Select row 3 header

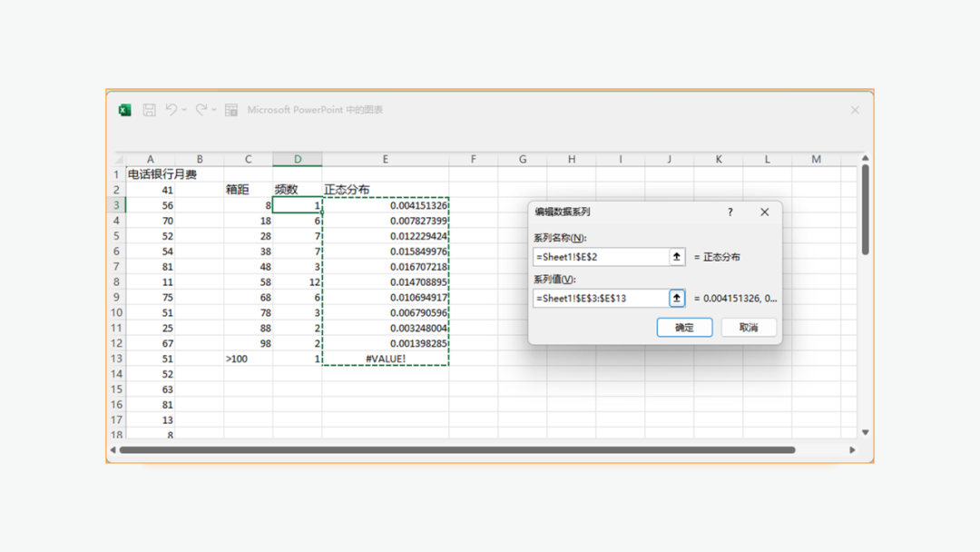pyautogui.click(x=116, y=205)
